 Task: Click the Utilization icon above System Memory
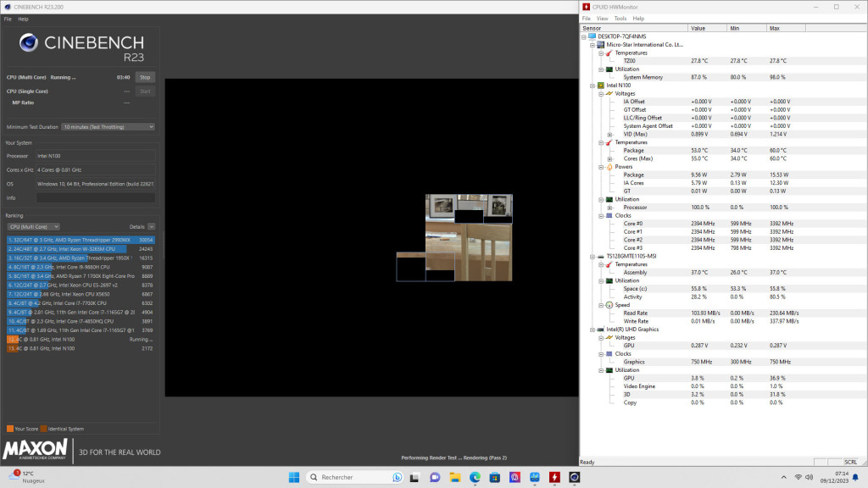[x=609, y=69]
